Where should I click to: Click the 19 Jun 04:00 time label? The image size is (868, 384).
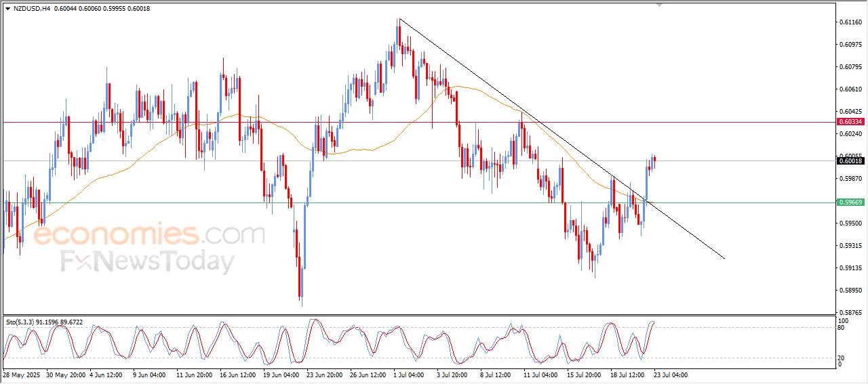pyautogui.click(x=282, y=375)
